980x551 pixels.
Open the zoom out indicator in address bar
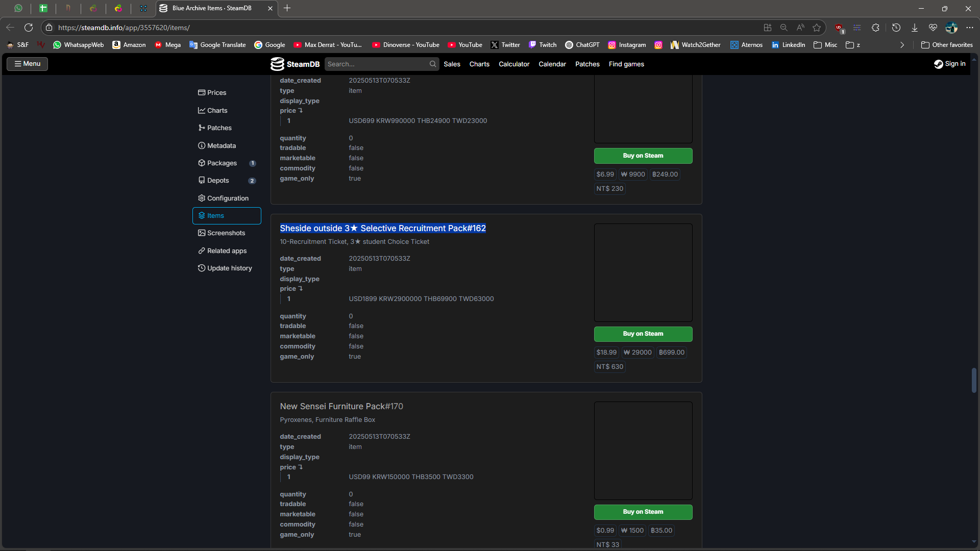783,28
